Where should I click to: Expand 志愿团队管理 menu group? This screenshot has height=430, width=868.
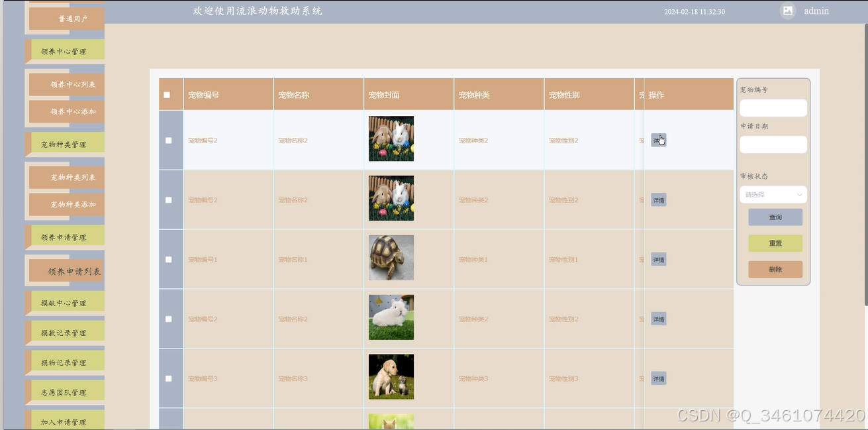point(64,392)
